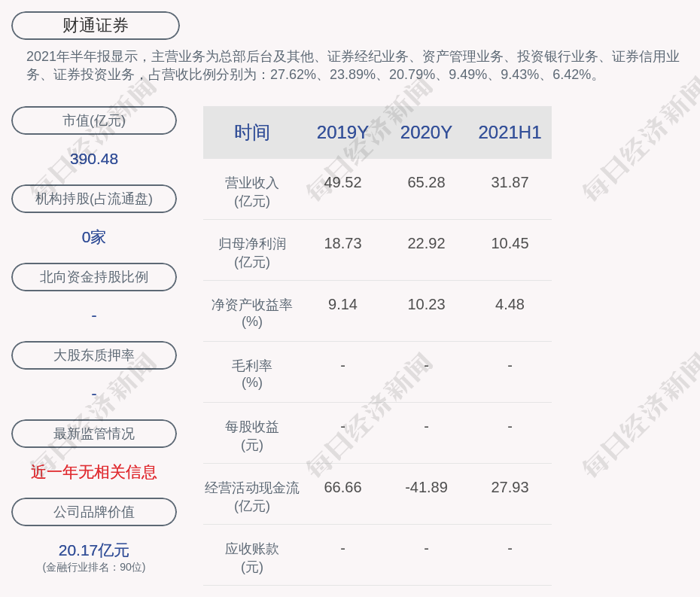The height and width of the screenshot is (597, 700).
Task: Open the 北向资金持股比例 label
Action: point(94,277)
